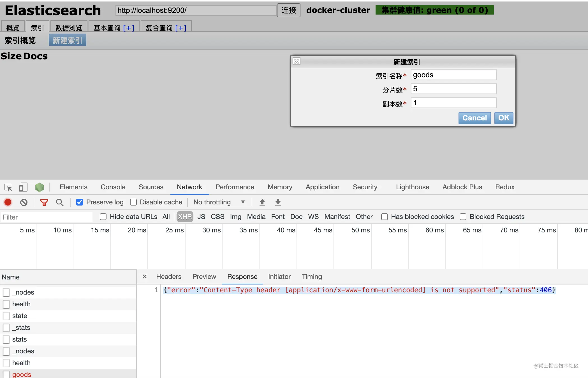The height and width of the screenshot is (378, 588).
Task: Toggle the red filter funnel icon
Action: [x=44, y=202]
